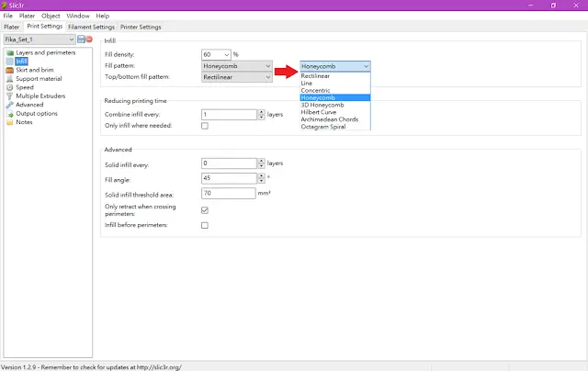Click the save preset floppy disk icon
The height and width of the screenshot is (371, 588).
(81, 39)
